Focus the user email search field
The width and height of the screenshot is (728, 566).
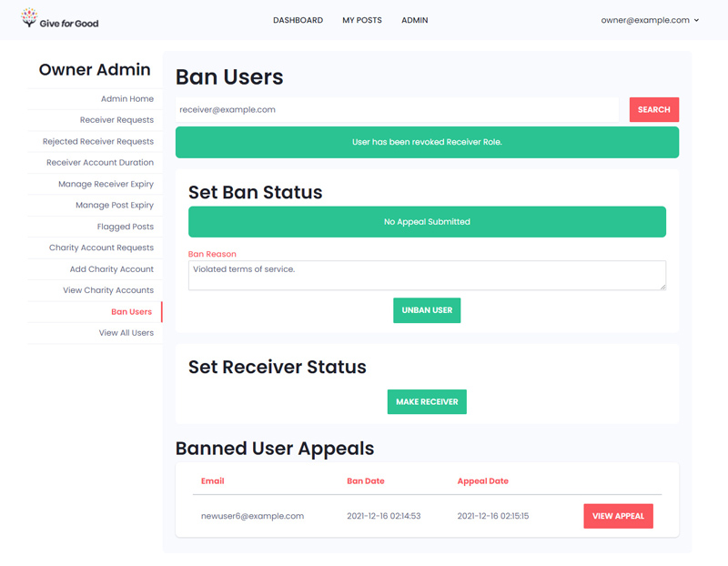(397, 109)
